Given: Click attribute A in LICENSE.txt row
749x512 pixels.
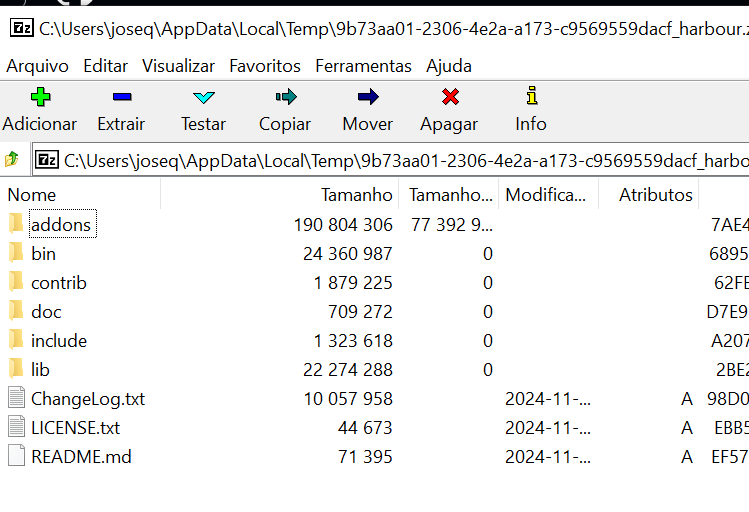Looking at the screenshot, I should [x=687, y=428].
